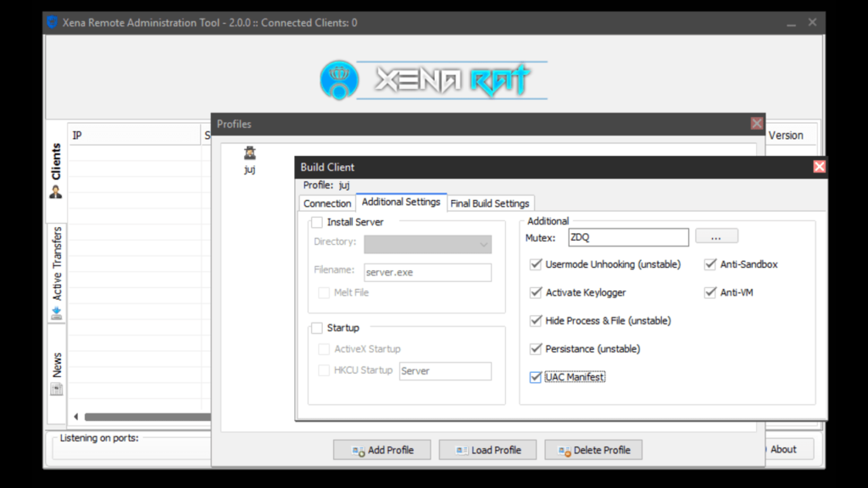868x488 pixels.
Task: Close the Xena main window
Action: click(x=812, y=22)
